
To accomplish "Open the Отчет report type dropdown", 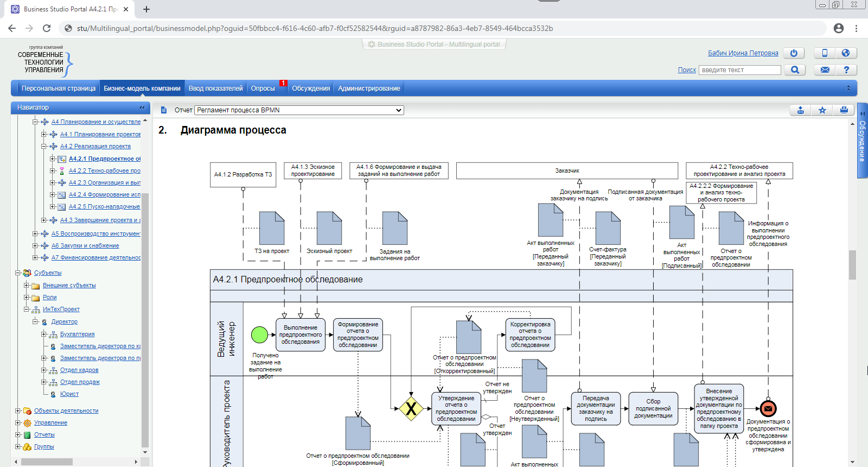I will tap(299, 110).
